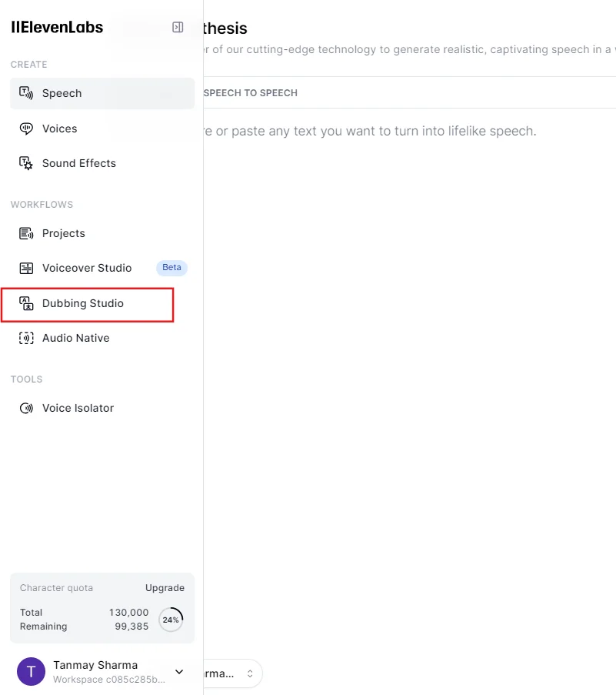
Task: Click the Character quota label
Action: click(56, 588)
